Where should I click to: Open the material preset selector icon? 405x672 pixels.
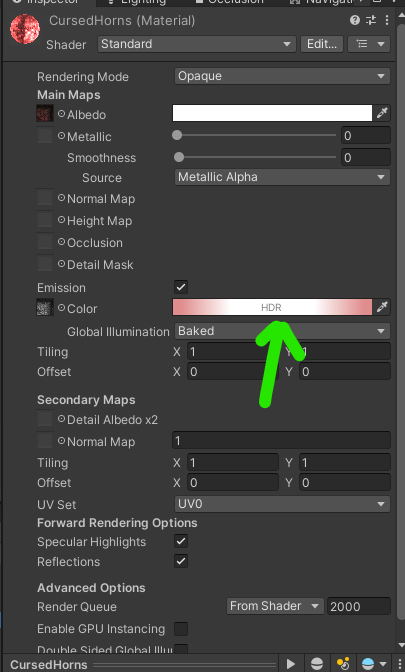[x=371, y=20]
